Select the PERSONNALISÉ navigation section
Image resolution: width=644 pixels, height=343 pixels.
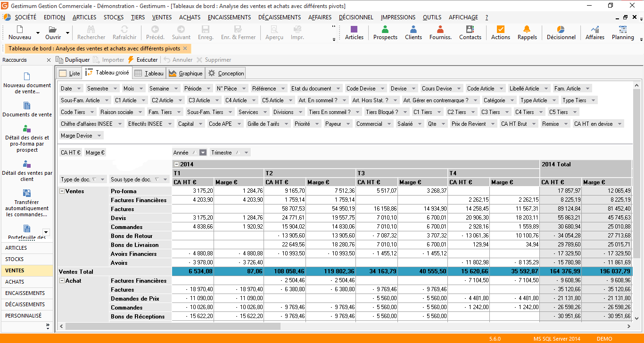[27, 316]
